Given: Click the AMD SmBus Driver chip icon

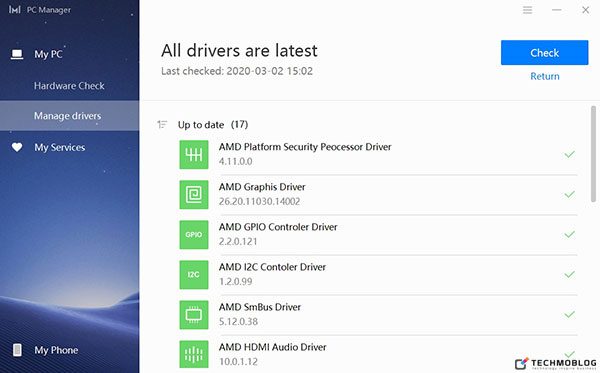Looking at the screenshot, I should pyautogui.click(x=194, y=315).
